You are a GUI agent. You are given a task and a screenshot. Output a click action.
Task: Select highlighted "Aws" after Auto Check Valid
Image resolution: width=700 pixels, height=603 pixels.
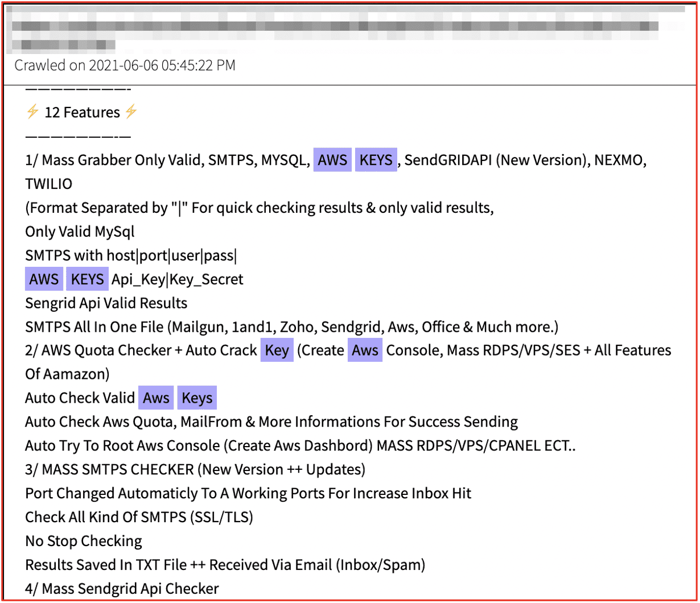[157, 398]
